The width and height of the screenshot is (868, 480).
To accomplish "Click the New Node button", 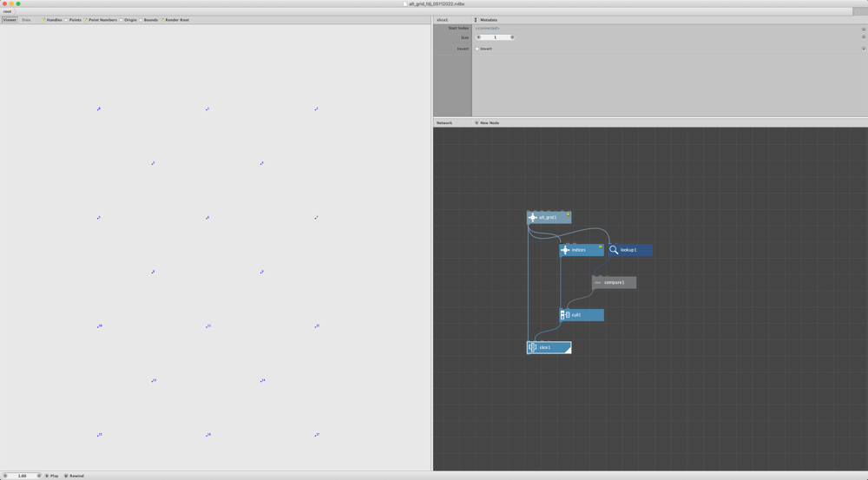I will [487, 123].
